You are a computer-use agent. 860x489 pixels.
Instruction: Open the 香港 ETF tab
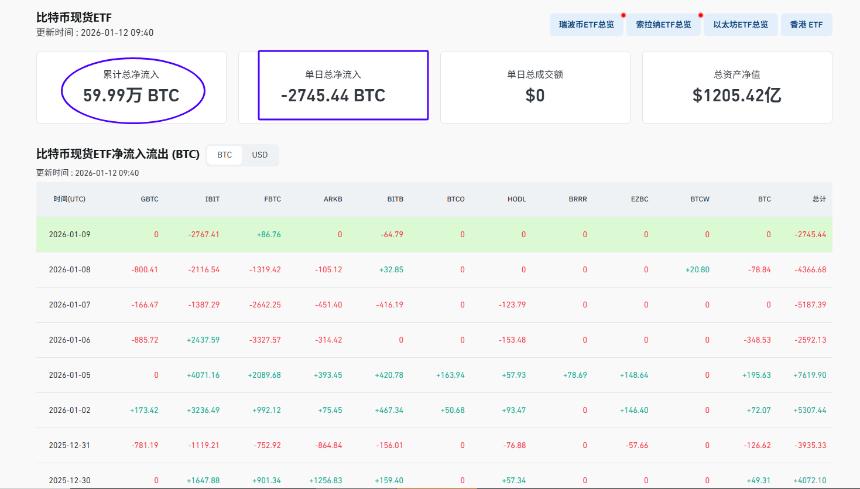pos(806,25)
